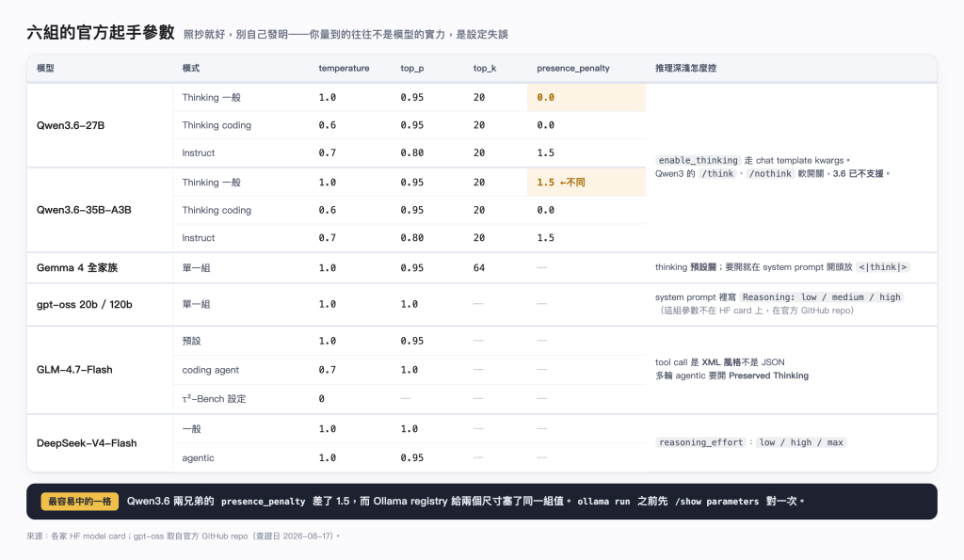Click the low / high / max tag
The height and width of the screenshot is (560, 964).
(801, 442)
